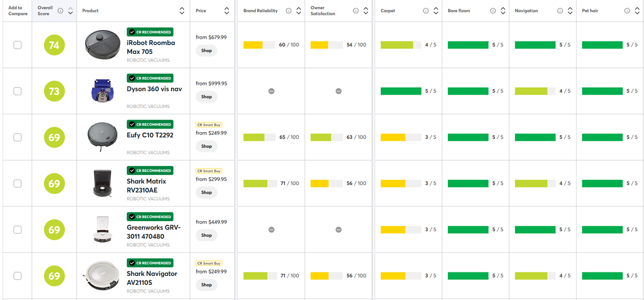
Task: Click CR Smart Buy tag on Eufy C10
Action: pyautogui.click(x=209, y=125)
